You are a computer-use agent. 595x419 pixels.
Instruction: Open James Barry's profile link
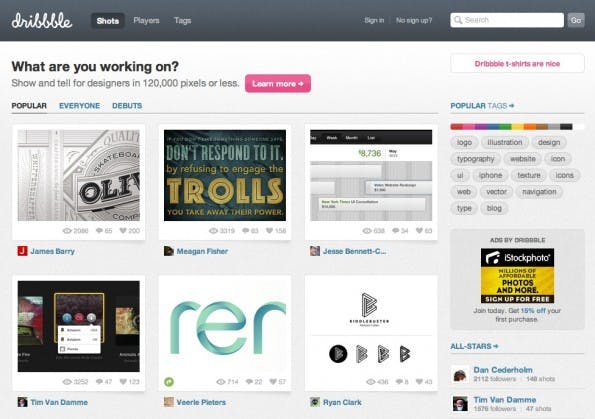point(52,251)
